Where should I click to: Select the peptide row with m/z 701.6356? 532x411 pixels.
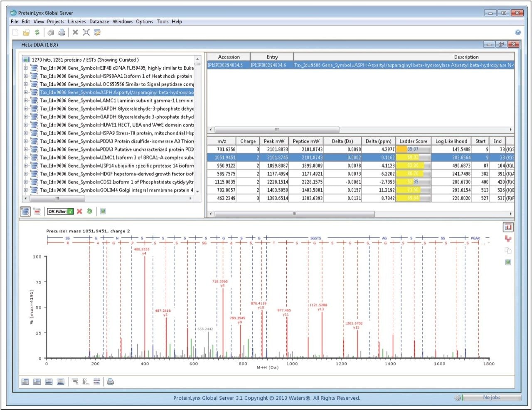(361, 149)
